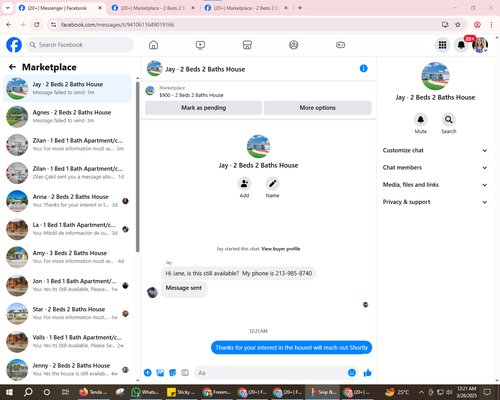
Task: Open the Marketplace store icon in top nav
Action: coord(247,45)
